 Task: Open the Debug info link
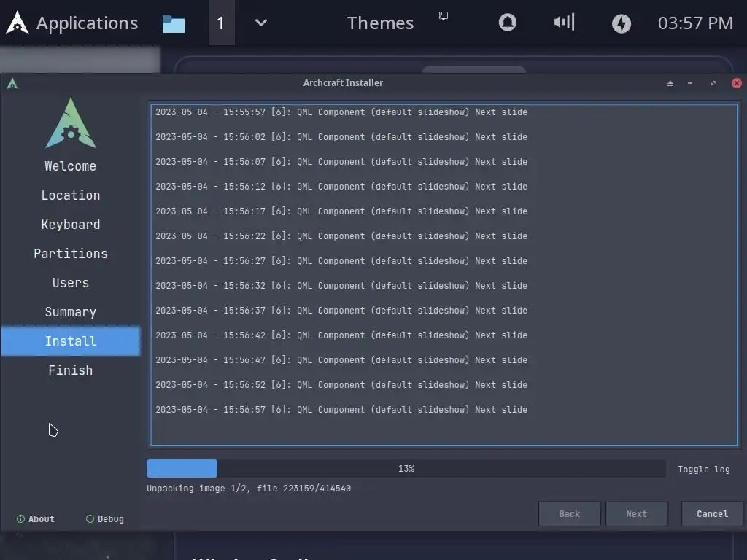105,519
